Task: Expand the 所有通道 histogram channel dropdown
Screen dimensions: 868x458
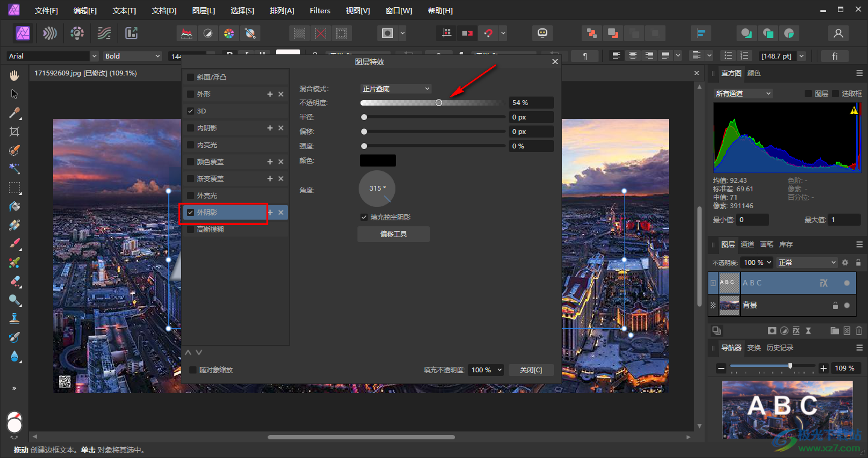Action: [743, 94]
